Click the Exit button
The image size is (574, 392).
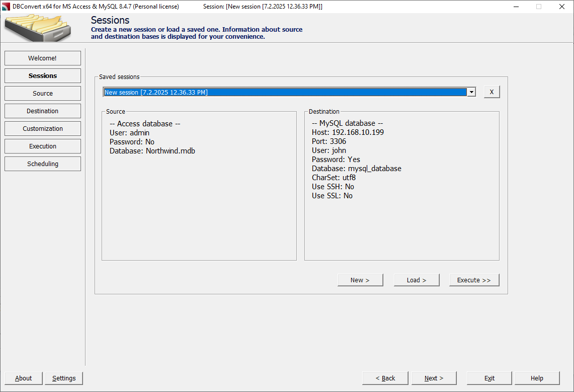point(489,378)
